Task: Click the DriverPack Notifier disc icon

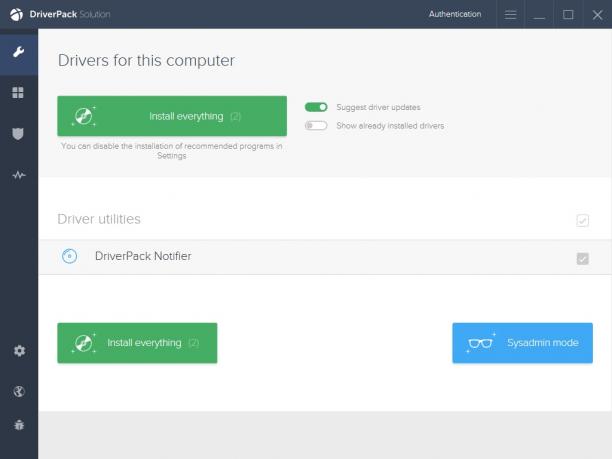Action: pyautogui.click(x=69, y=256)
